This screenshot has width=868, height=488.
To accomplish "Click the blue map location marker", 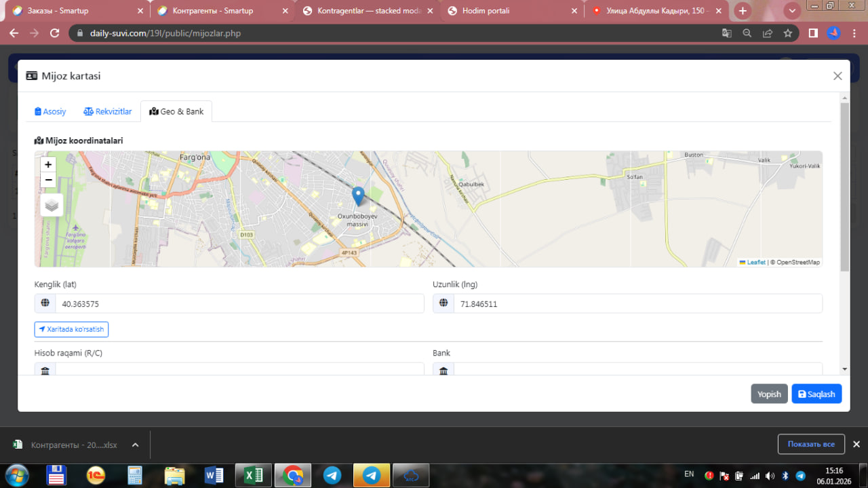I will coord(358,195).
